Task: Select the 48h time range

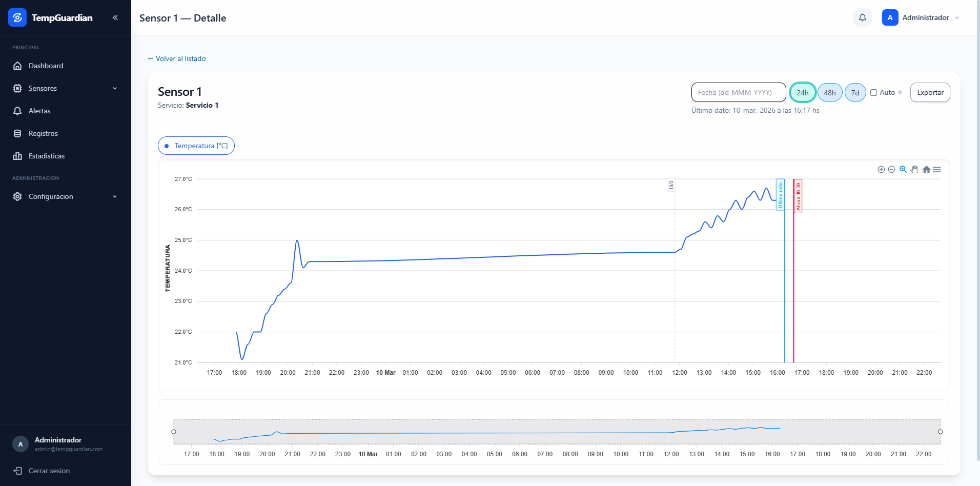Action: coord(830,93)
